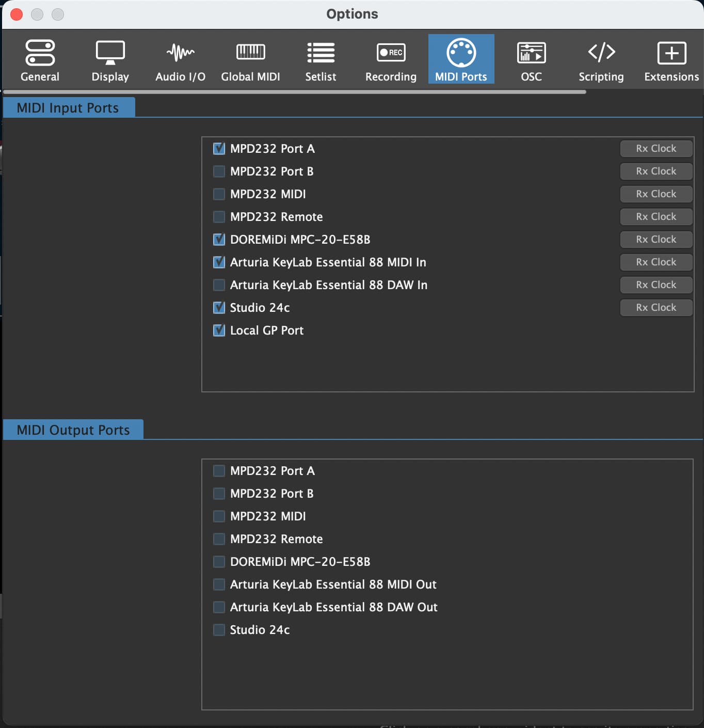This screenshot has width=704, height=728.
Task: Disable DOREMiDi MPC-20-E58B input
Action: [x=219, y=240]
